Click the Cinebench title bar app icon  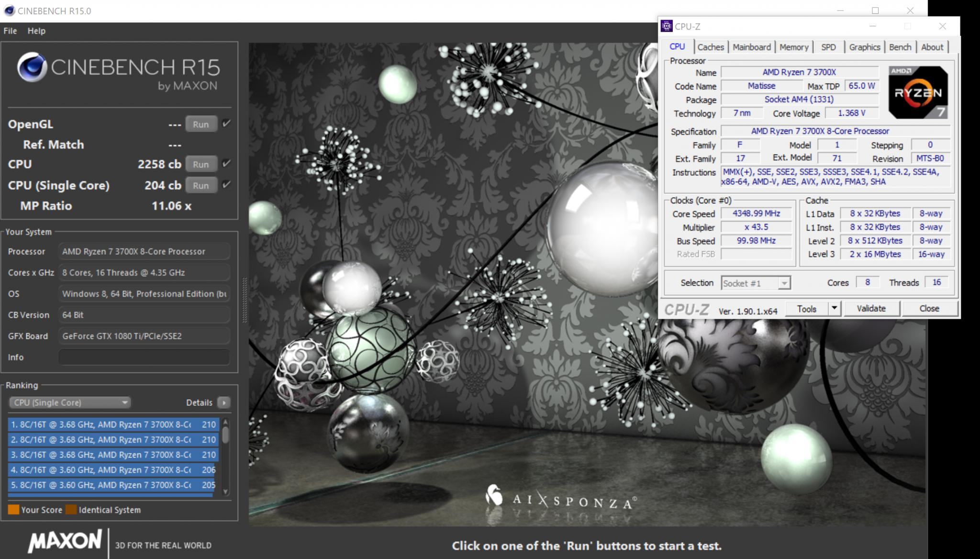(x=9, y=11)
